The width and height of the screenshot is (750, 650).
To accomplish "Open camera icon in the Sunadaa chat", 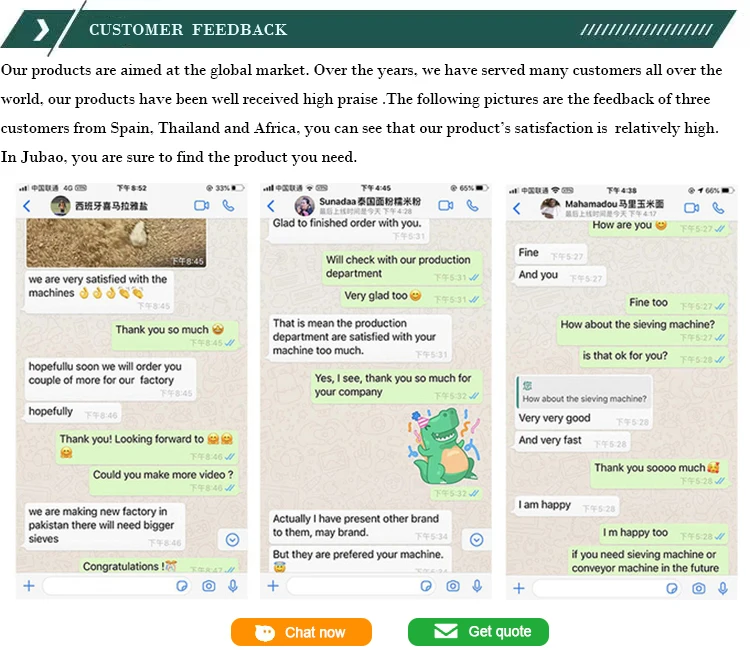I will [x=453, y=586].
